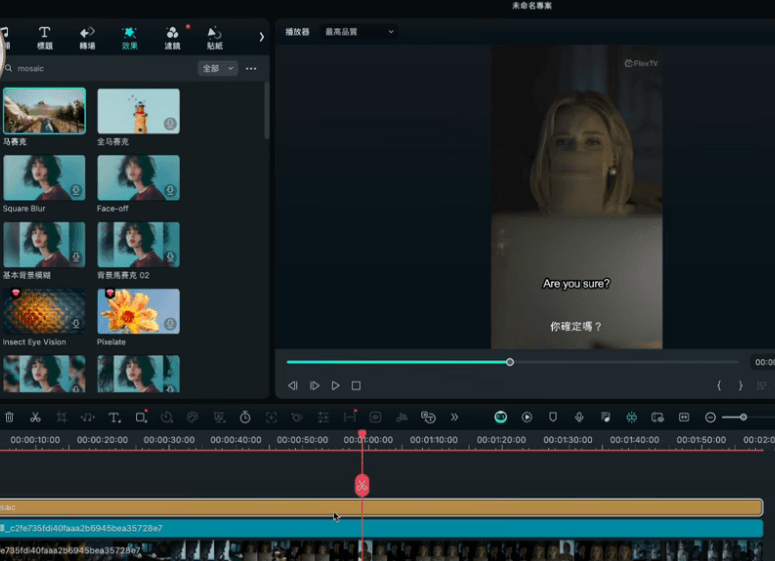Screen dimensions: 775x561
Task: Click the zoom out minus icon on timeline
Action: (x=710, y=417)
